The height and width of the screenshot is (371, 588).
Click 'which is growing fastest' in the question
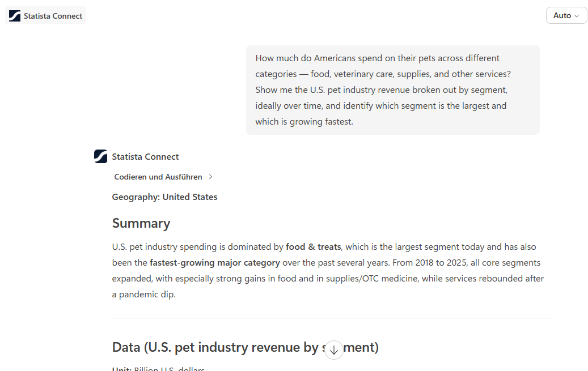coord(304,122)
